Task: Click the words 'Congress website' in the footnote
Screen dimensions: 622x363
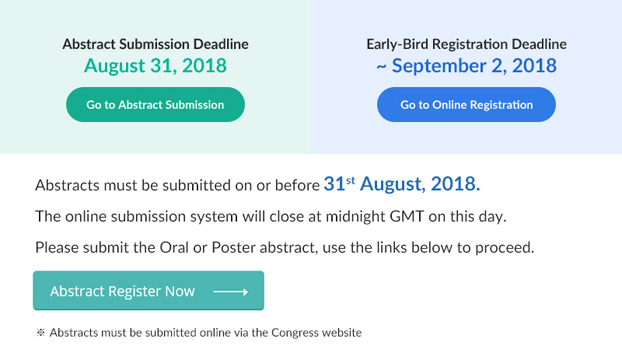Action: pyautogui.click(x=317, y=332)
